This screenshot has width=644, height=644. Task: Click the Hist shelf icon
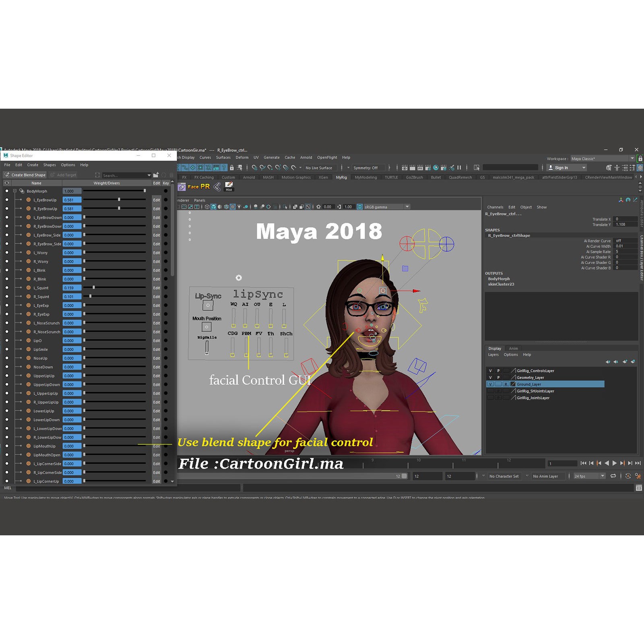229,186
